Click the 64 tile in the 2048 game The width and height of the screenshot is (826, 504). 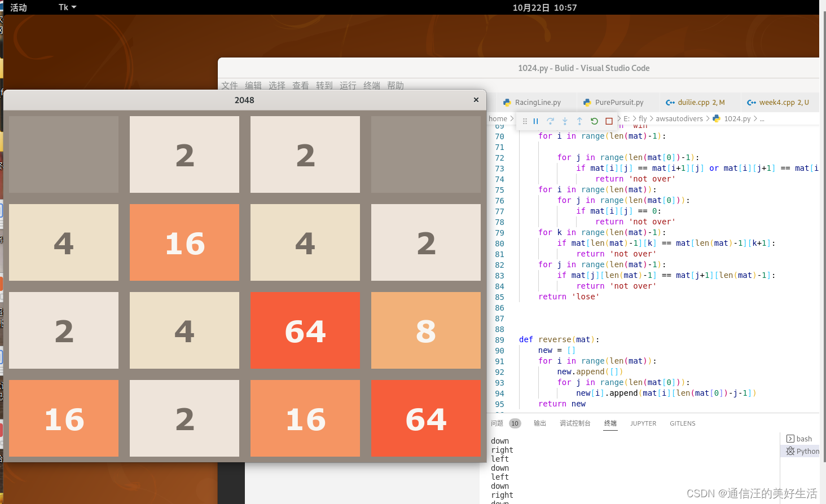click(x=305, y=330)
